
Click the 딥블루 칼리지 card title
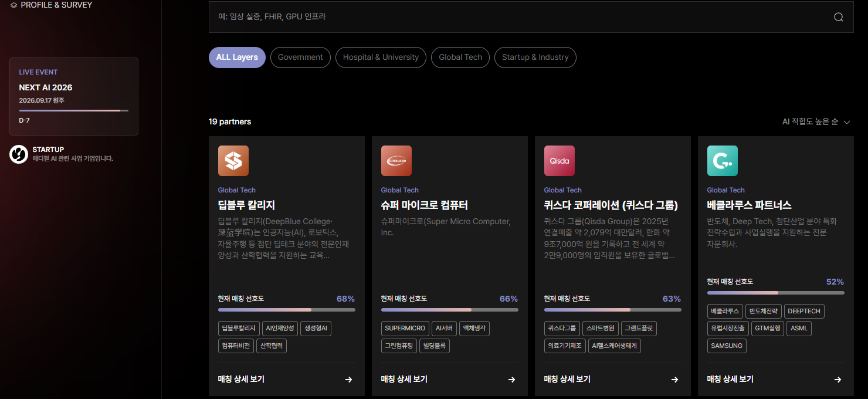pyautogui.click(x=246, y=205)
